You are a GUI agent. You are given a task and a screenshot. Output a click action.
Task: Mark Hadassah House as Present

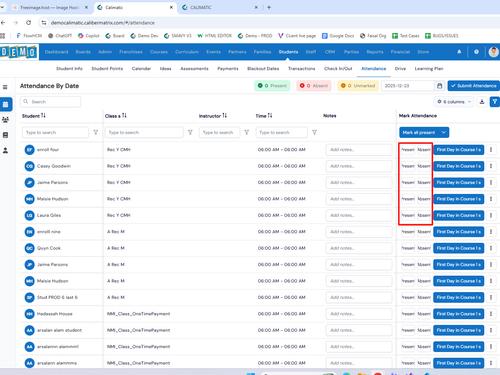(408, 314)
